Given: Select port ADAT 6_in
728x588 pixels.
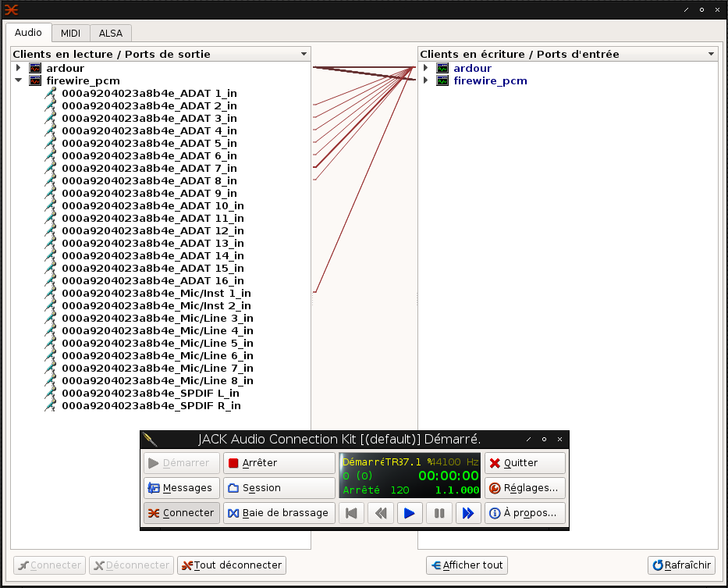Looking at the screenshot, I should point(150,155).
